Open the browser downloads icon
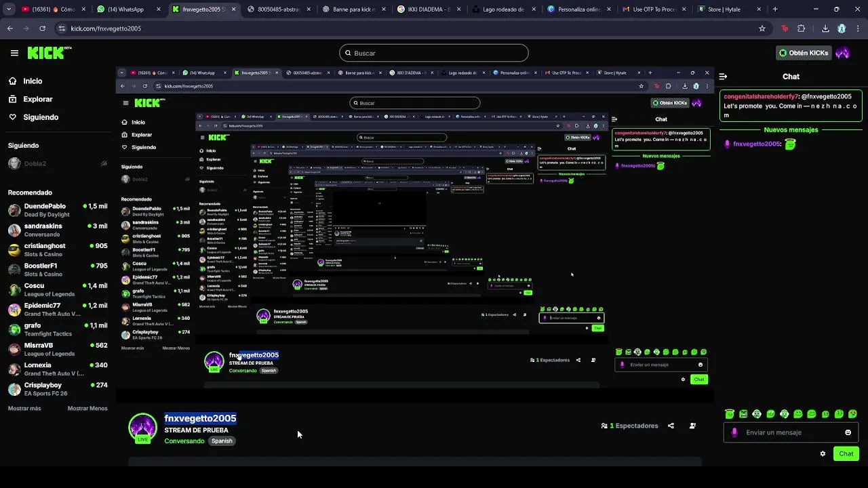This screenshot has height=488, width=868. [825, 28]
